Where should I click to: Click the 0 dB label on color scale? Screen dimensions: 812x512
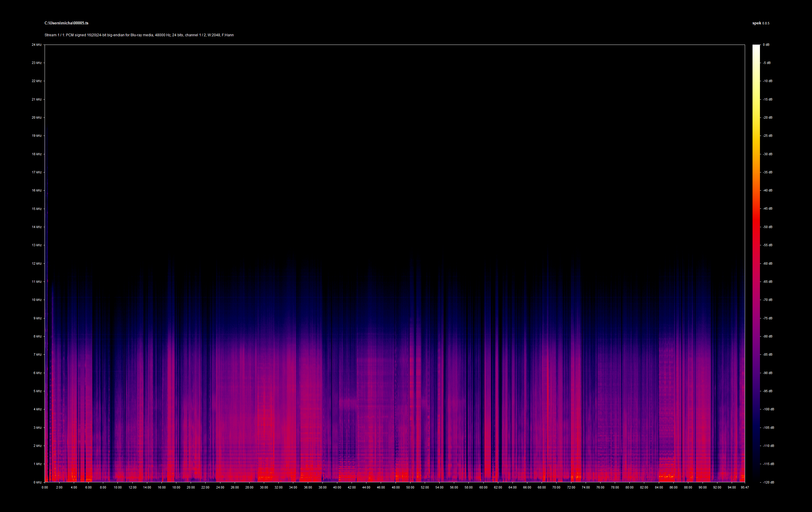click(x=766, y=45)
